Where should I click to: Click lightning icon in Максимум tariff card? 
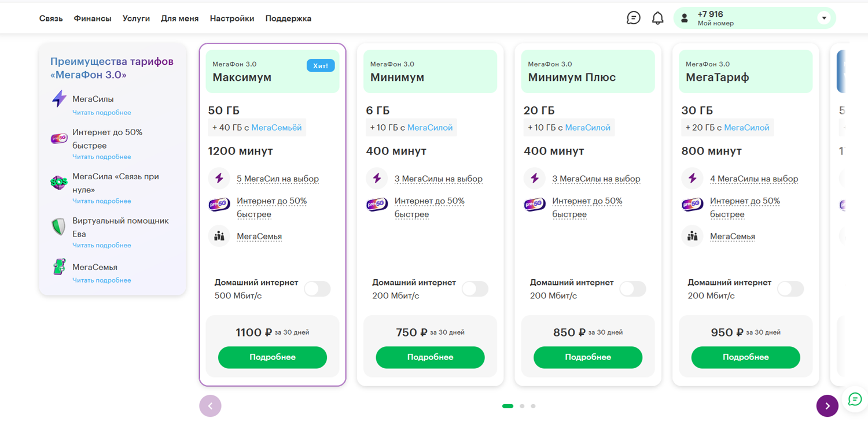click(x=219, y=179)
